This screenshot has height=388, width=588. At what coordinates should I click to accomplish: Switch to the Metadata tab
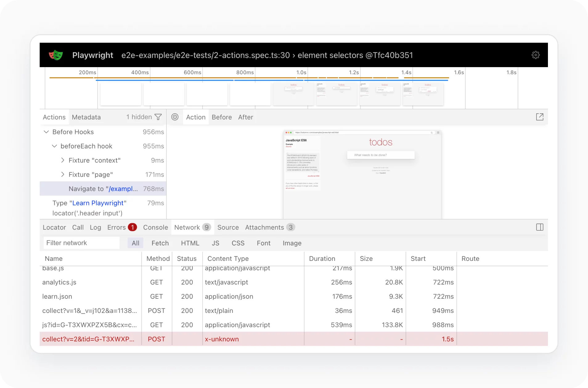[x=86, y=117]
